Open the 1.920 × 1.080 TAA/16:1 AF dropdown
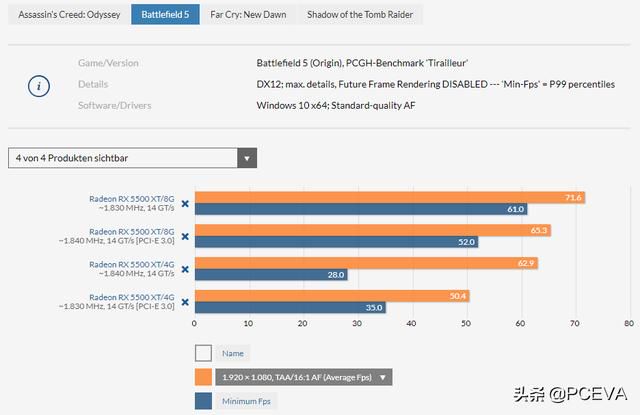Image resolution: width=640 pixels, height=415 pixels. [304, 377]
